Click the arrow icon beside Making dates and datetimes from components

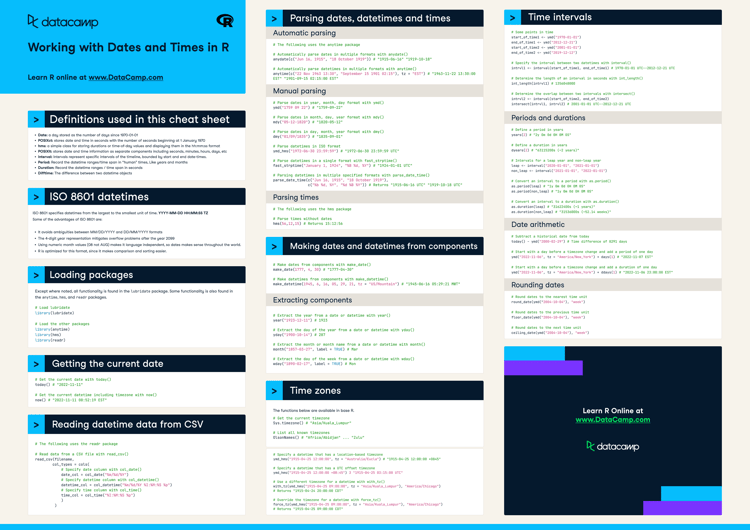click(x=274, y=246)
